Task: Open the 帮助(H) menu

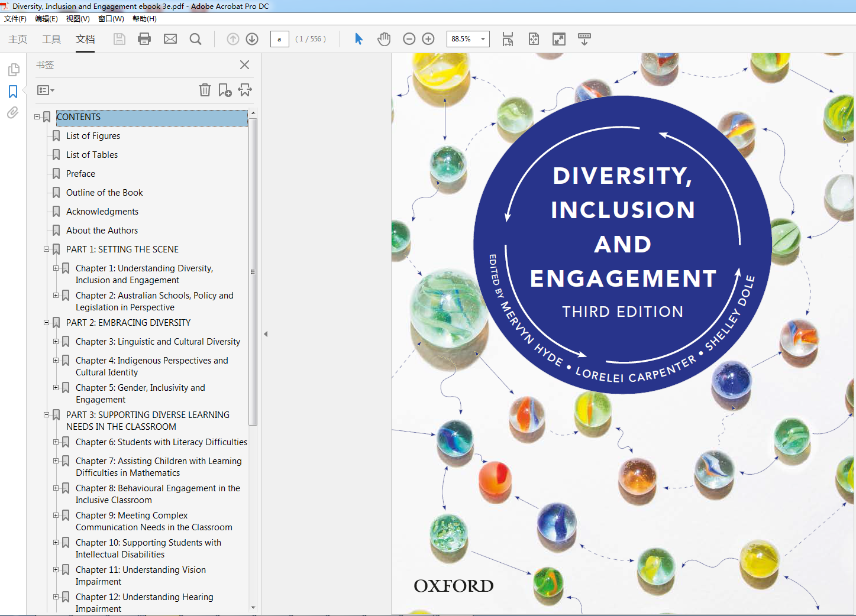Action: point(144,19)
